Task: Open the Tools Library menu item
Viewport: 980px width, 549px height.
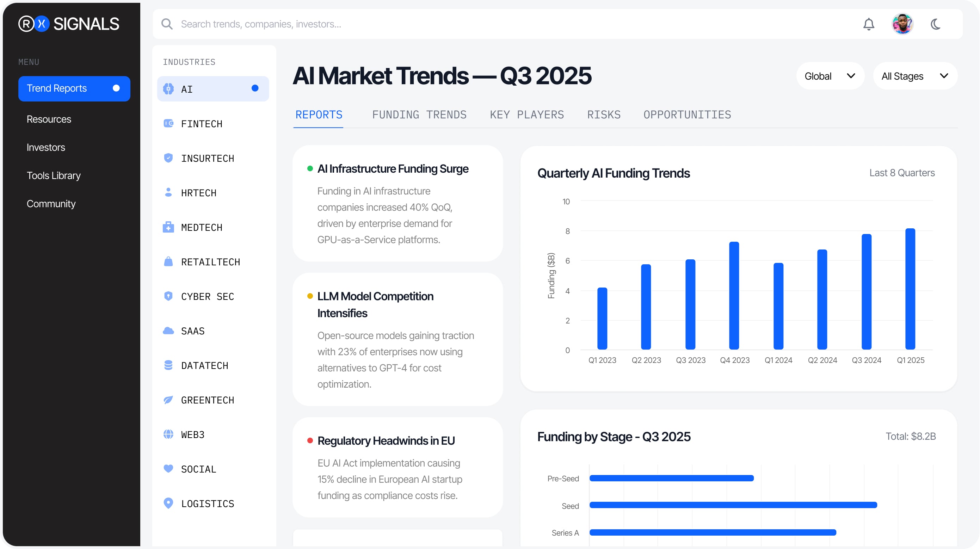Action: [x=53, y=175]
